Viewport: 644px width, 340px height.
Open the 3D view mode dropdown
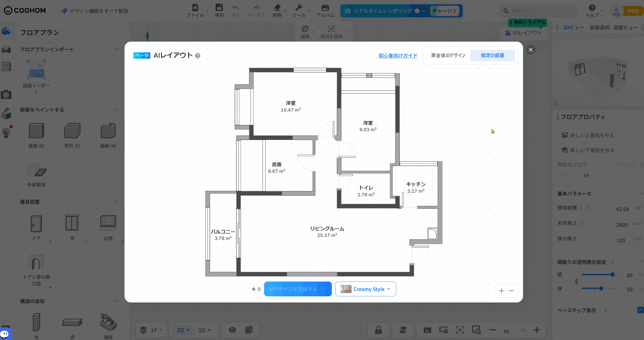click(x=204, y=330)
